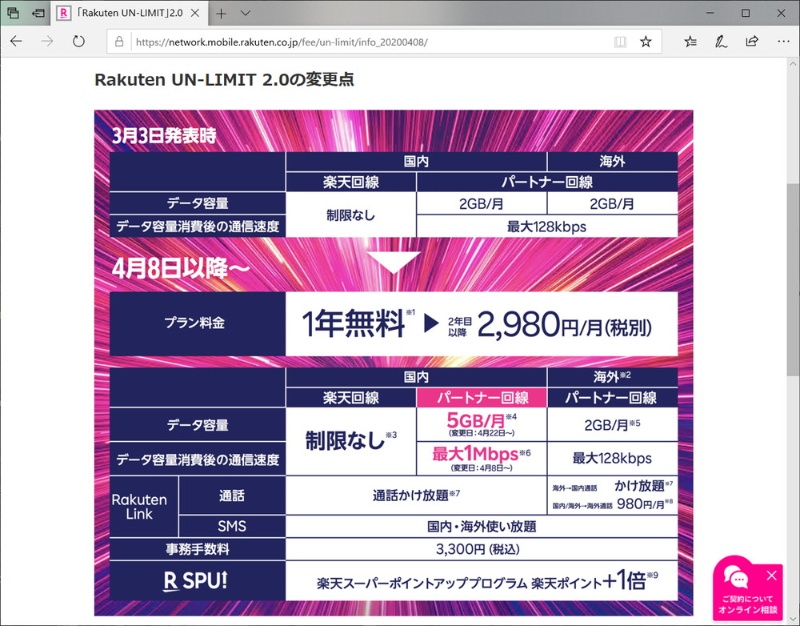Screen dimensions: 800x626
Task: Open the tab preview dropdown chevron
Action: 244,14
